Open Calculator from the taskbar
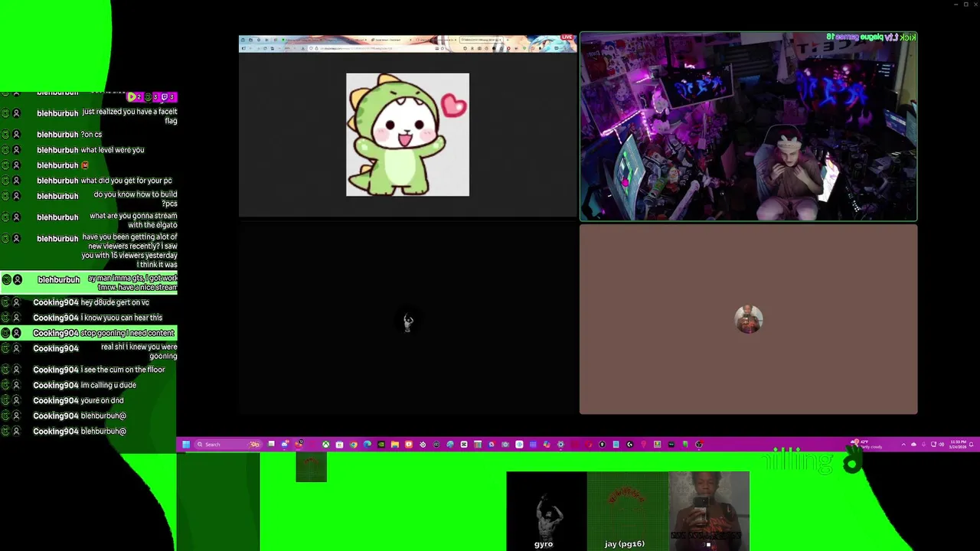980x551 pixels. [x=478, y=444]
